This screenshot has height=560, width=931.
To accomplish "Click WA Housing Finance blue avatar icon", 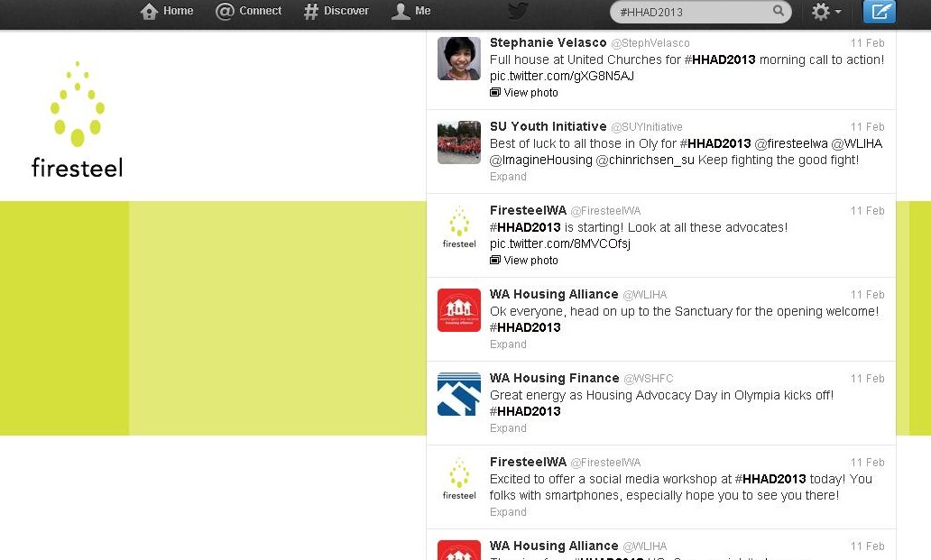I will (x=459, y=394).
